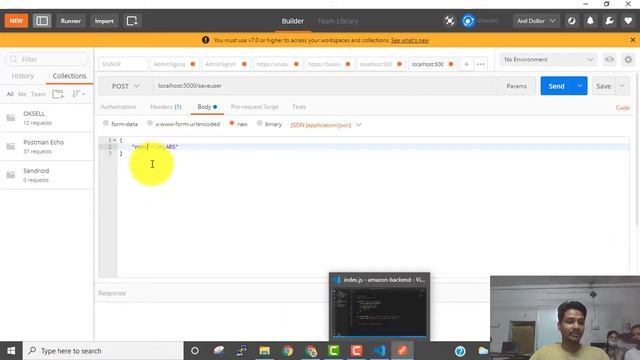Open red Camtasia recorder icon on taskbar
Viewport: 640px width, 360px height.
[x=356, y=351]
